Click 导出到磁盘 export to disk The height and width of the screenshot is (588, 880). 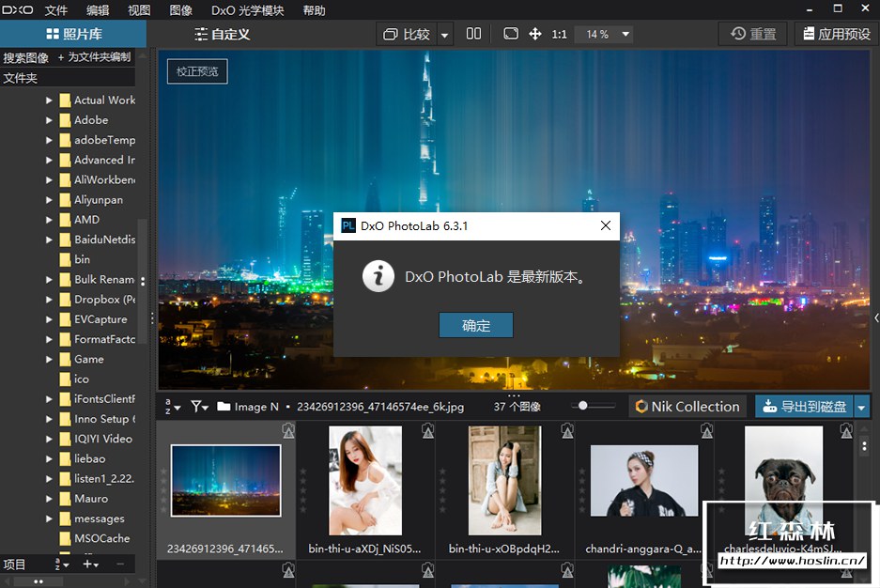[x=804, y=407]
